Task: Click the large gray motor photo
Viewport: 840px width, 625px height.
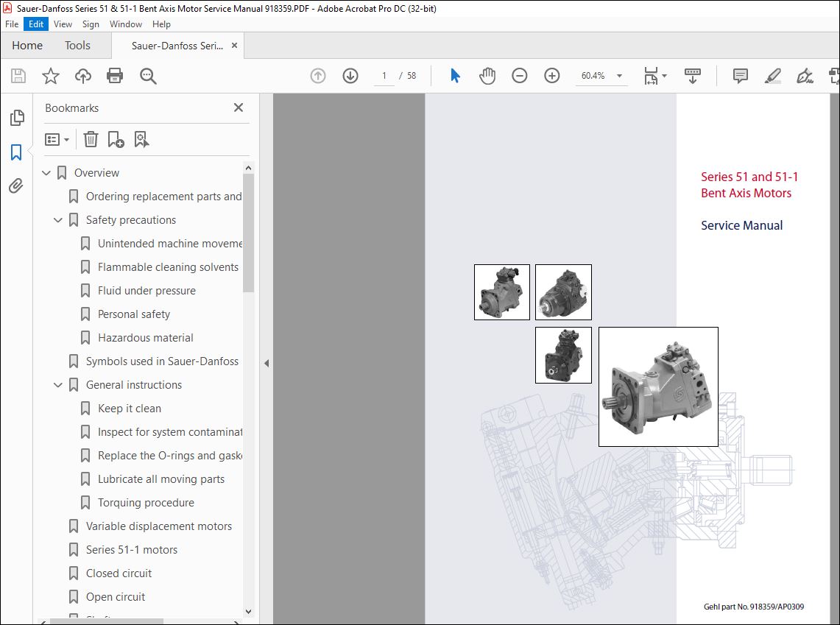Action: [x=658, y=386]
